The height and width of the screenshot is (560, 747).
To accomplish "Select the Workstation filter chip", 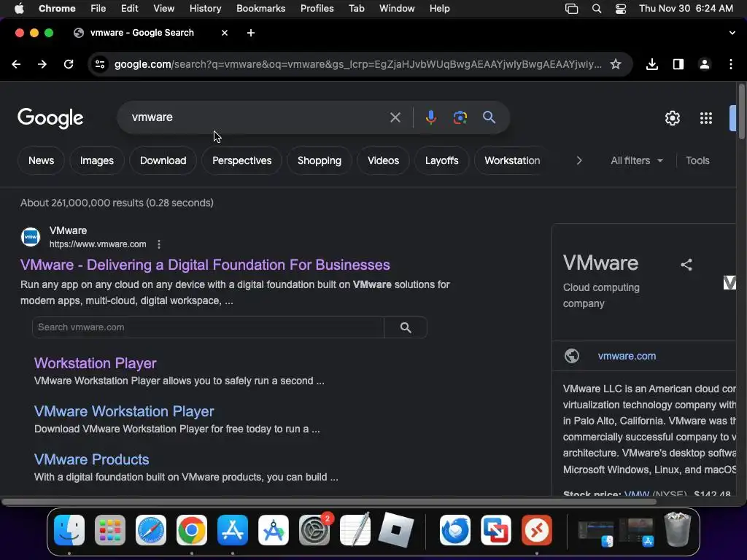I will point(512,160).
